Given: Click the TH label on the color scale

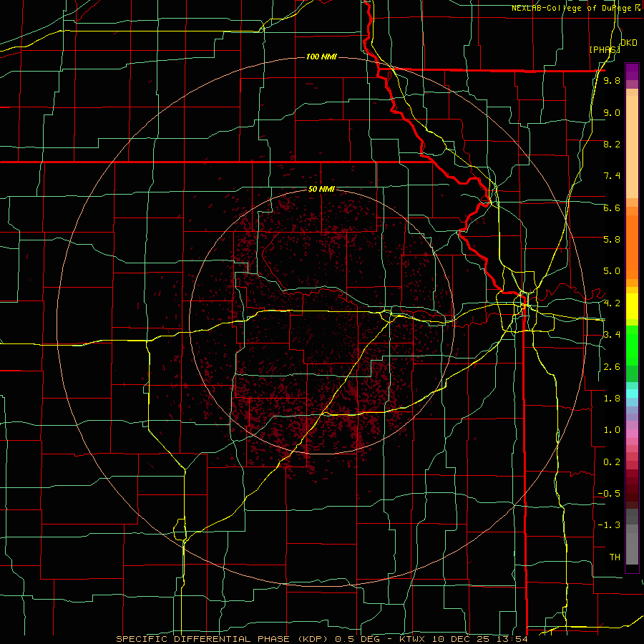Looking at the screenshot, I should 615,557.
